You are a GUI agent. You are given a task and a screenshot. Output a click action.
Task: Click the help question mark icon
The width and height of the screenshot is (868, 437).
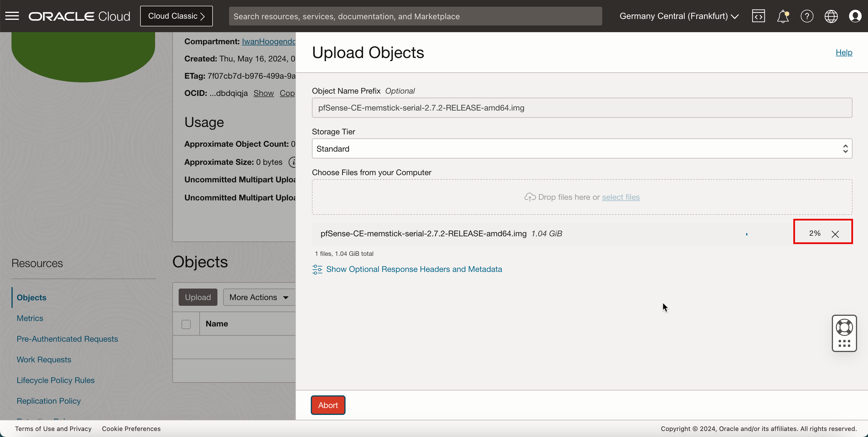pyautogui.click(x=807, y=16)
